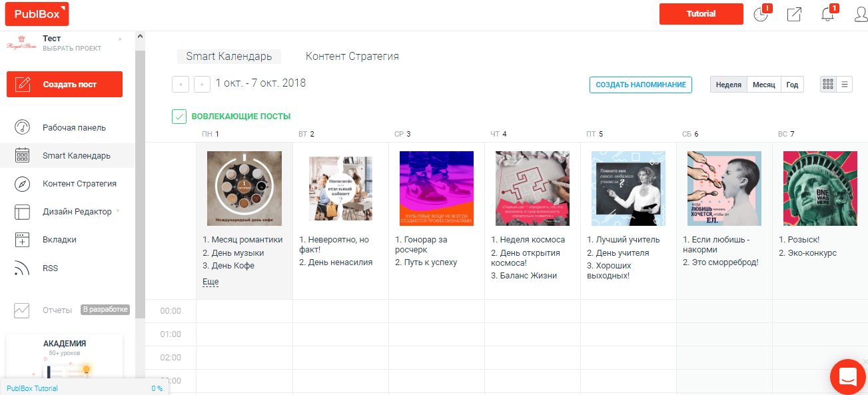
Task: Click the user profile icon
Action: pyautogui.click(x=861, y=15)
